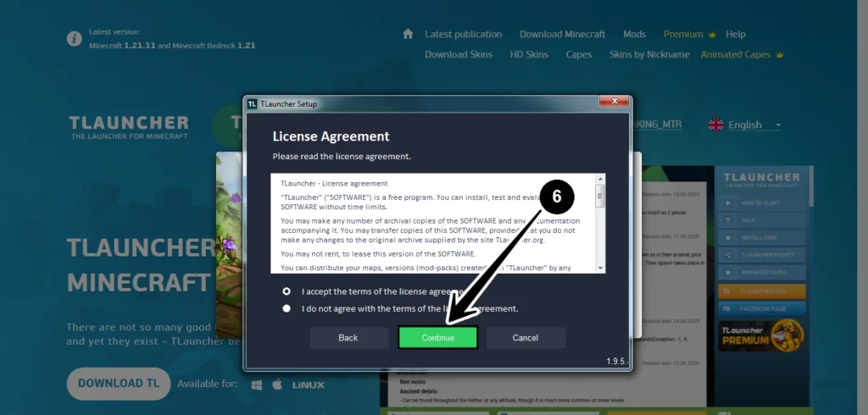Image resolution: width=868 pixels, height=415 pixels.
Task: Open the Capes menu item
Action: [x=578, y=55]
